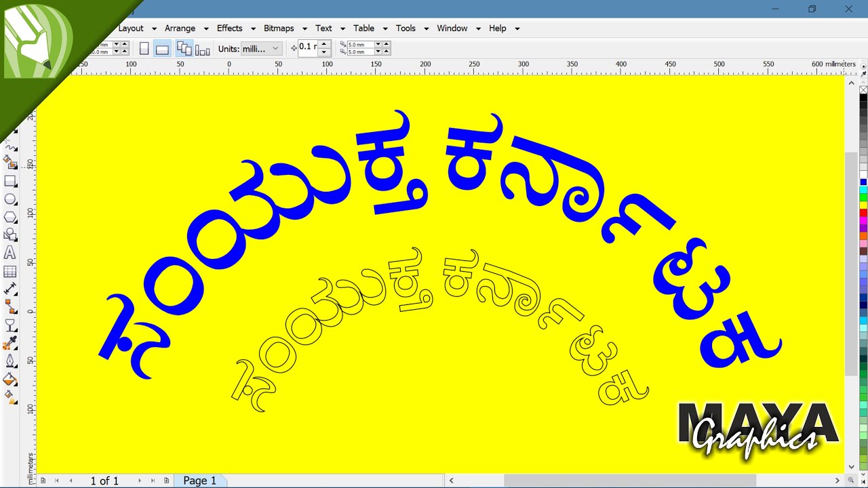Select the Polygon tool
This screenshot has width=868, height=488.
(x=10, y=218)
